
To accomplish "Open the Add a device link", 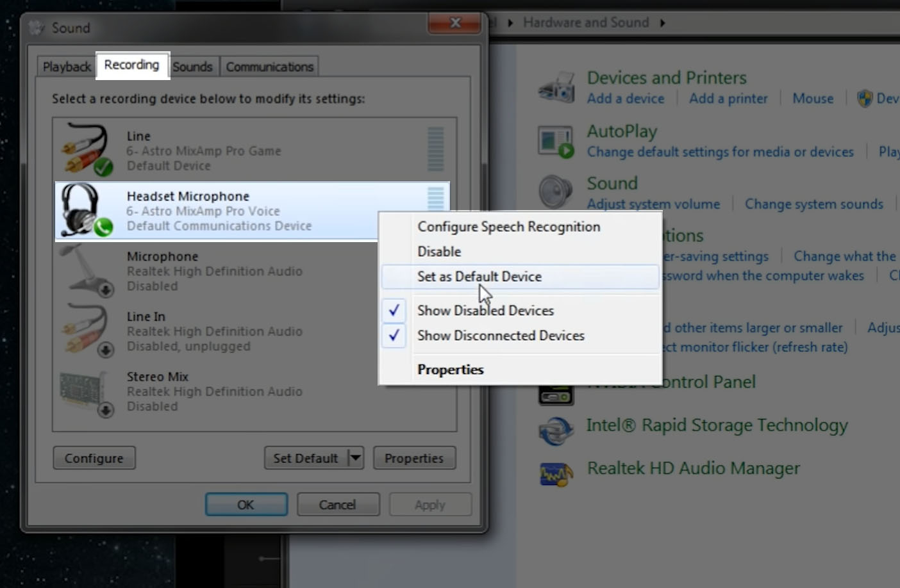I will pos(626,99).
